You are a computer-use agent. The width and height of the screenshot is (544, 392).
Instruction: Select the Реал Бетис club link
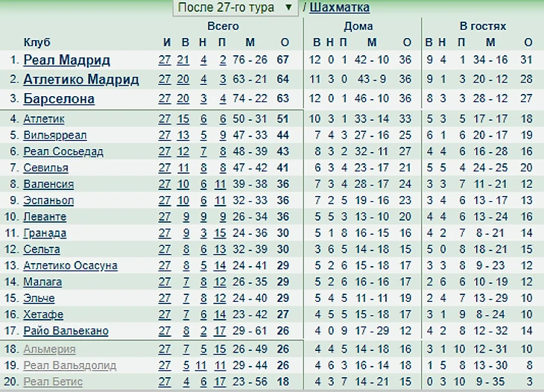pyautogui.click(x=53, y=382)
